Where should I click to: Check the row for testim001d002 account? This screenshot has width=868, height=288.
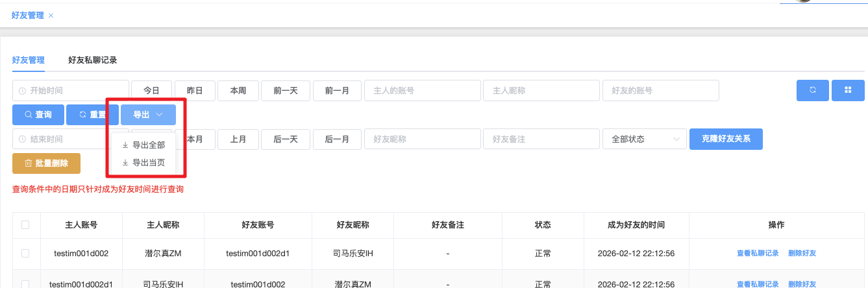click(25, 254)
